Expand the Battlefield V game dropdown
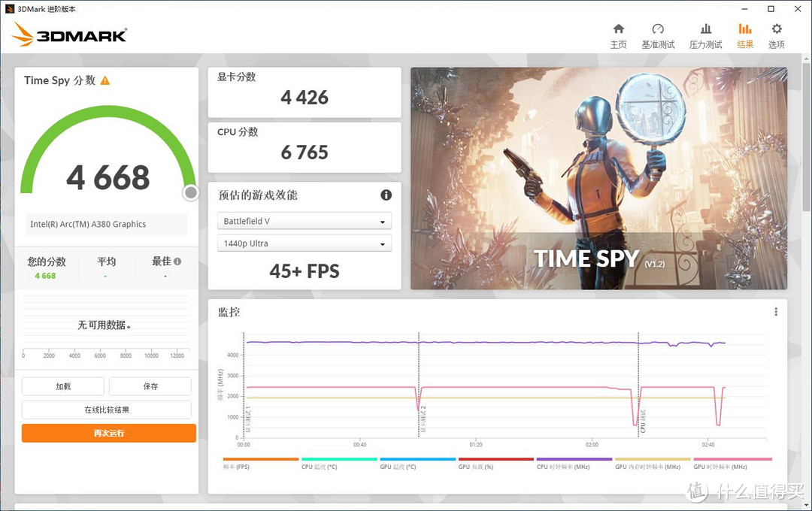Image resolution: width=812 pixels, height=511 pixels. tap(304, 222)
